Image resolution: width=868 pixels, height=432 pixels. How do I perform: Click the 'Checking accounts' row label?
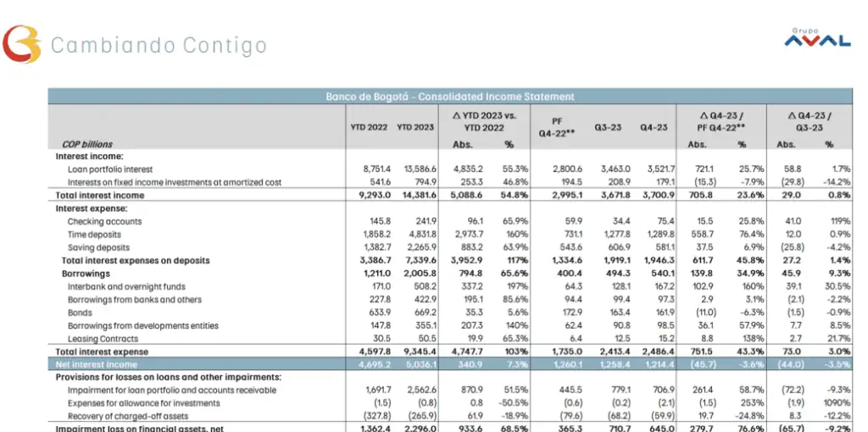click(x=104, y=221)
